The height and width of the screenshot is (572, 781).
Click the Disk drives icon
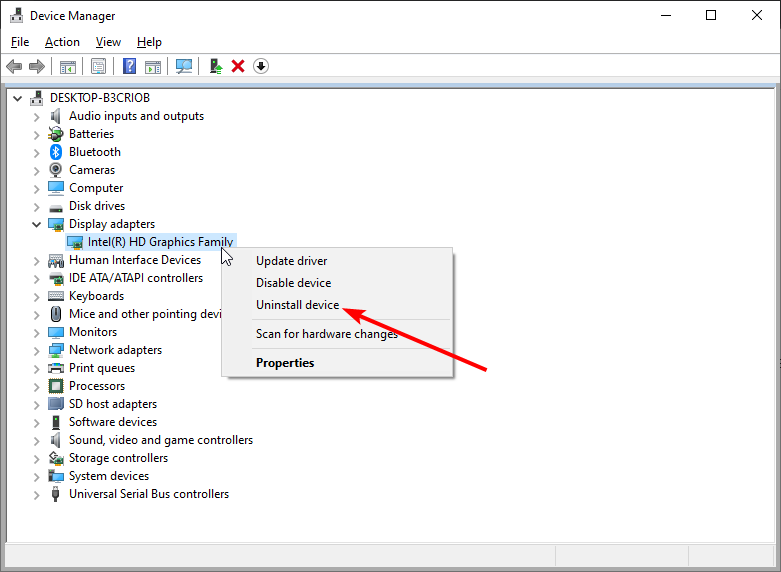pos(56,207)
